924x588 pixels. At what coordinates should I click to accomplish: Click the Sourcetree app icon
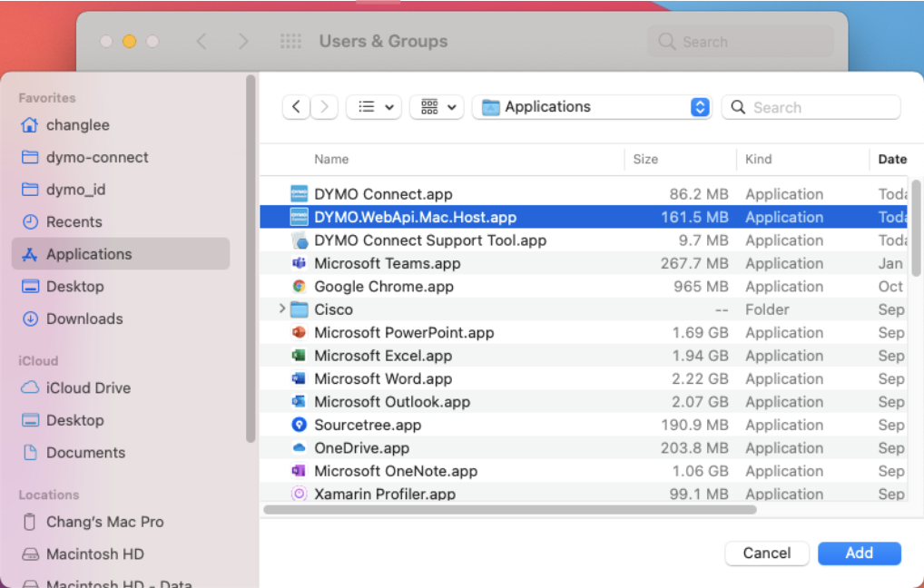point(299,424)
